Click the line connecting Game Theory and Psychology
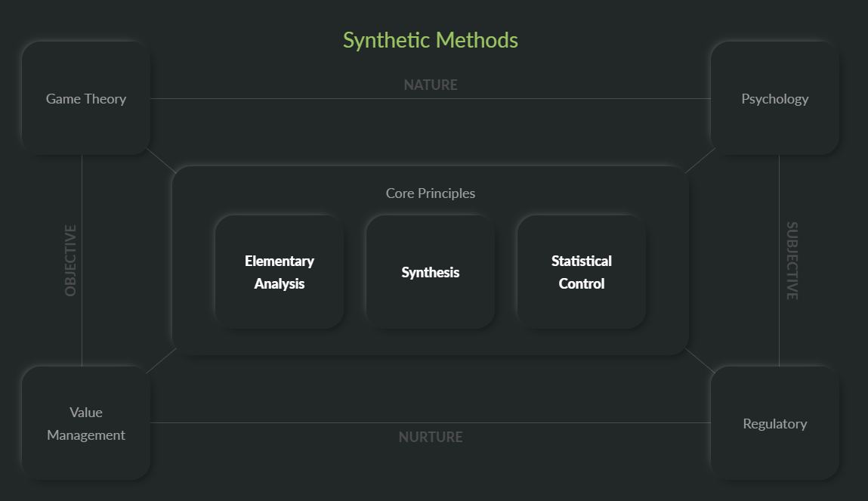This screenshot has width=868, height=501. pos(430,99)
